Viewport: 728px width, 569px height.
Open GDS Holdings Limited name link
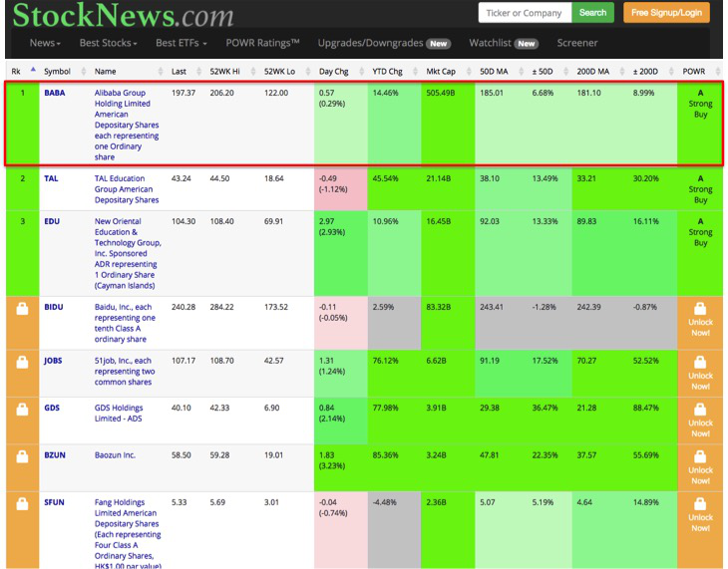tap(119, 414)
